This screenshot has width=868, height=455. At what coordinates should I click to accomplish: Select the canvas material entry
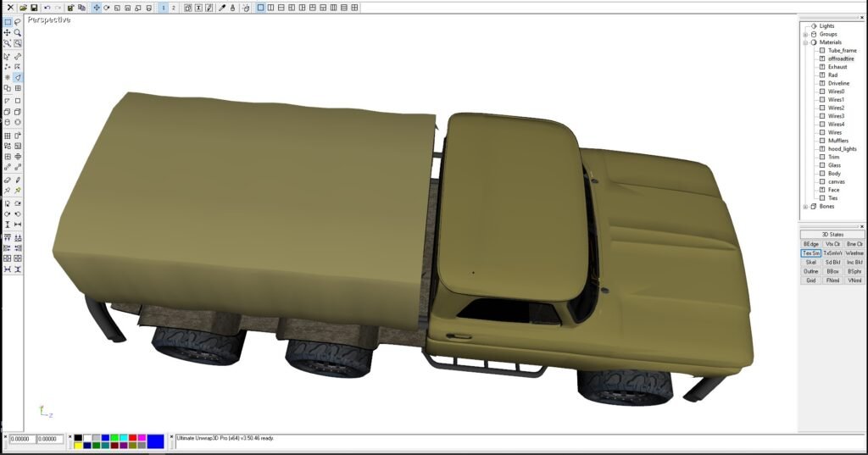[x=836, y=181]
